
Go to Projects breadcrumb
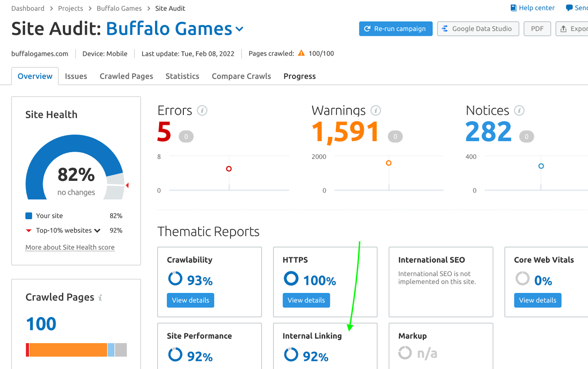71,8
